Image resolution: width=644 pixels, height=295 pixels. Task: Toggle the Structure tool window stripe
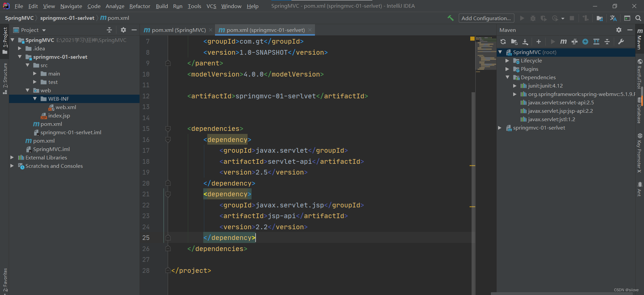[5, 78]
